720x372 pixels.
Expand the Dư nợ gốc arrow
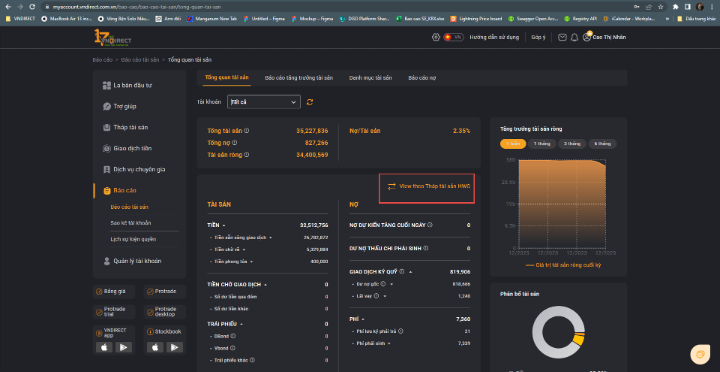[392, 284]
